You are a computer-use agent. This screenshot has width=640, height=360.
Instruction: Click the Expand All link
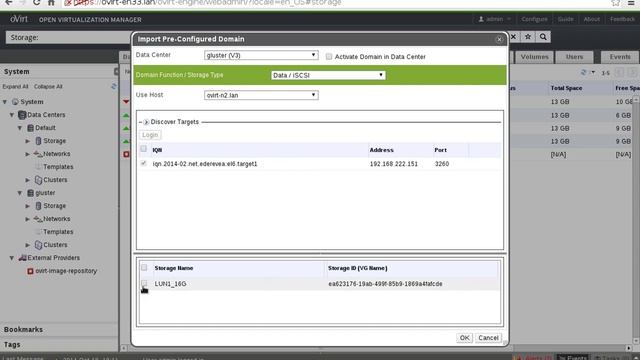[x=15, y=87]
